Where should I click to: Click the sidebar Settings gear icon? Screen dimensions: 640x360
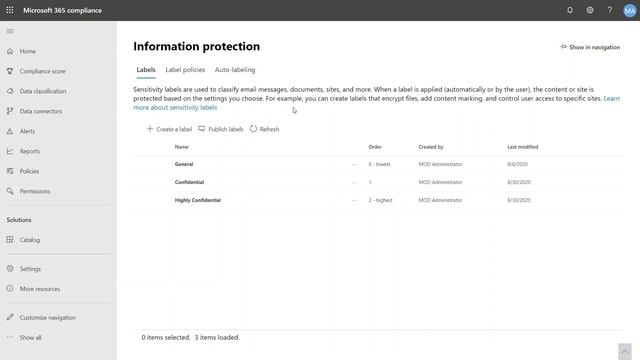tap(10, 269)
